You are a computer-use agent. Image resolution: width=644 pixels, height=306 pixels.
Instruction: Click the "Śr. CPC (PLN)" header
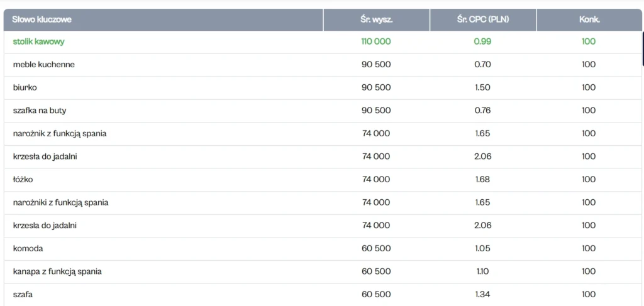pos(482,19)
